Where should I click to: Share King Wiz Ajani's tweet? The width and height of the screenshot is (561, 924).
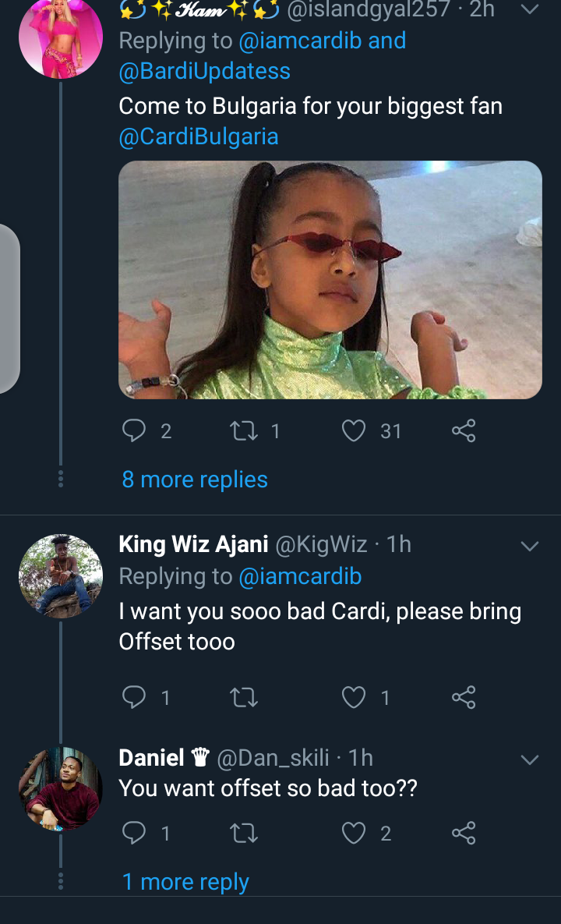click(x=464, y=697)
